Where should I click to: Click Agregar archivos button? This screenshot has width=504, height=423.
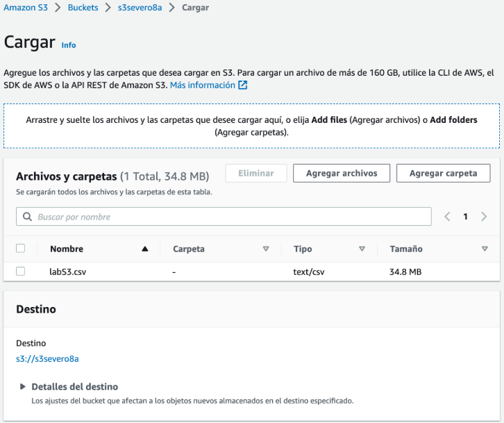[x=342, y=173]
